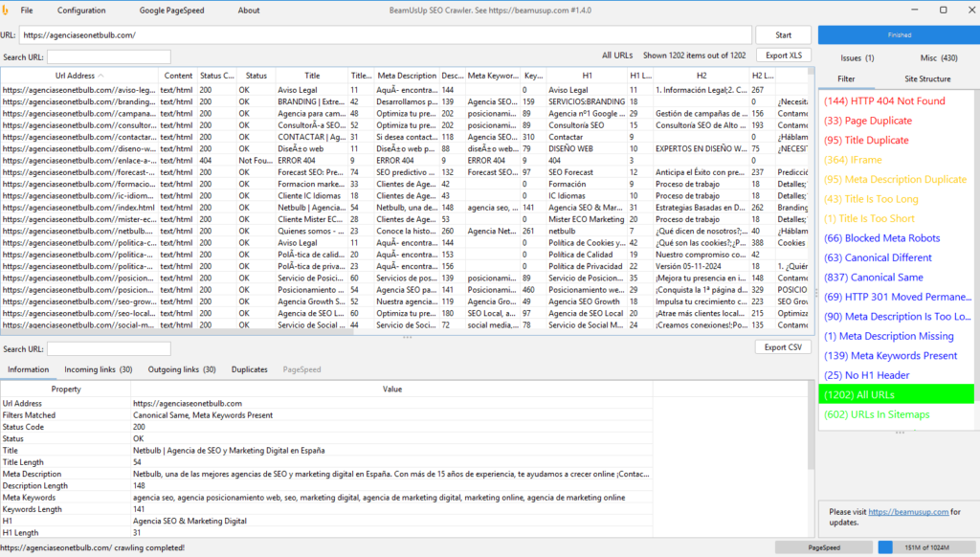Click the main URL input field
This screenshot has height=557, width=980.
pos(383,35)
